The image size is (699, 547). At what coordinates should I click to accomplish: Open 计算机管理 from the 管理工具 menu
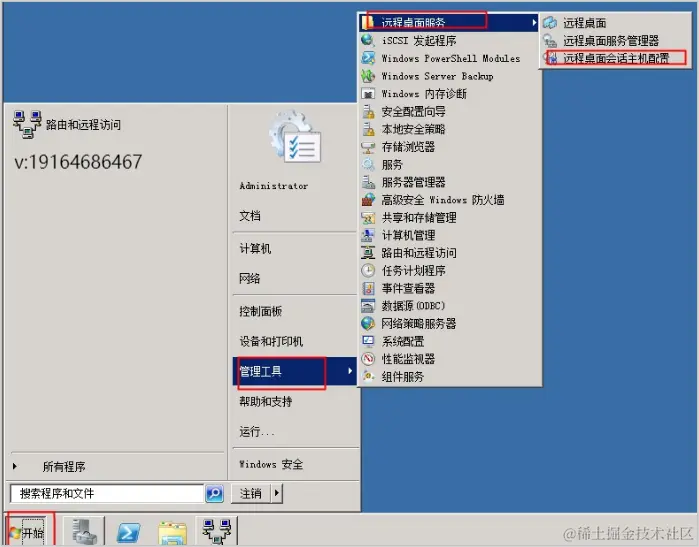pos(450,235)
